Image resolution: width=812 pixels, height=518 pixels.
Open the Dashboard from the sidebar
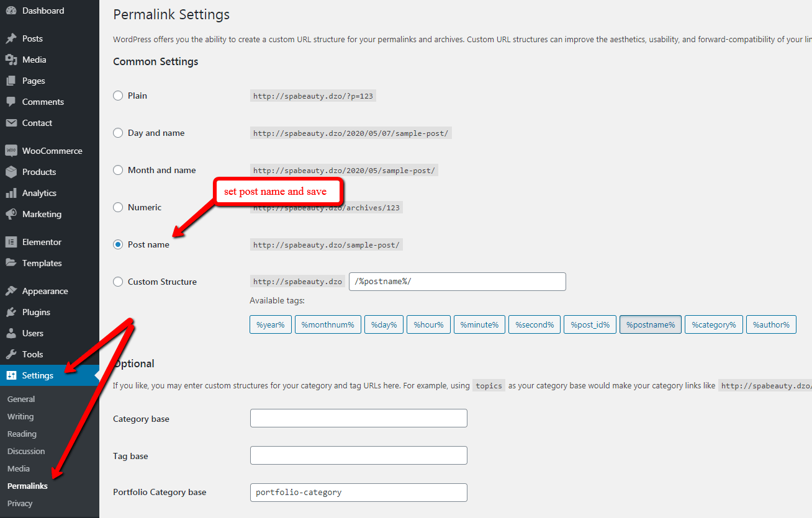point(10,10)
